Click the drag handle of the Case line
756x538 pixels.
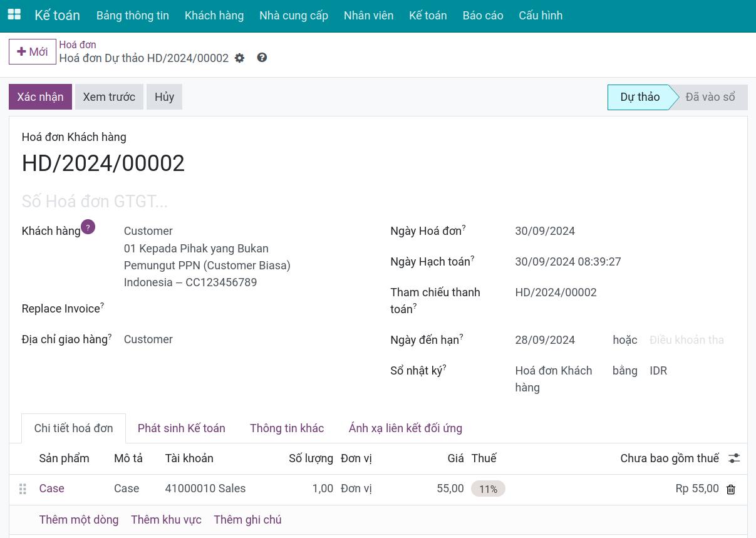(23, 489)
